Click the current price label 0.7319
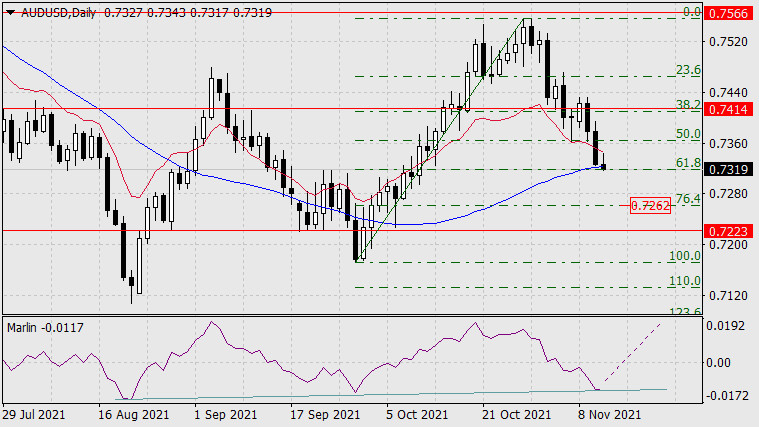 click(729, 169)
